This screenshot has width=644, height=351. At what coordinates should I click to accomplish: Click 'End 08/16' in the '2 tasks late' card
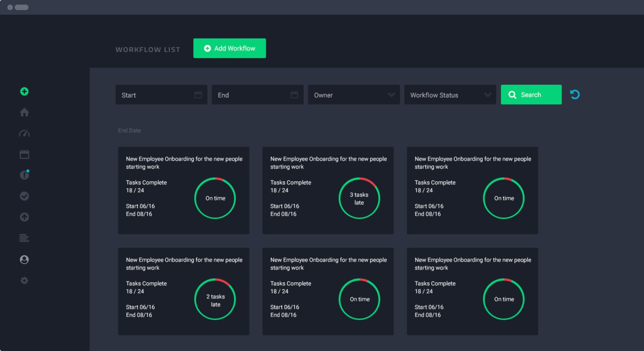[x=139, y=315]
